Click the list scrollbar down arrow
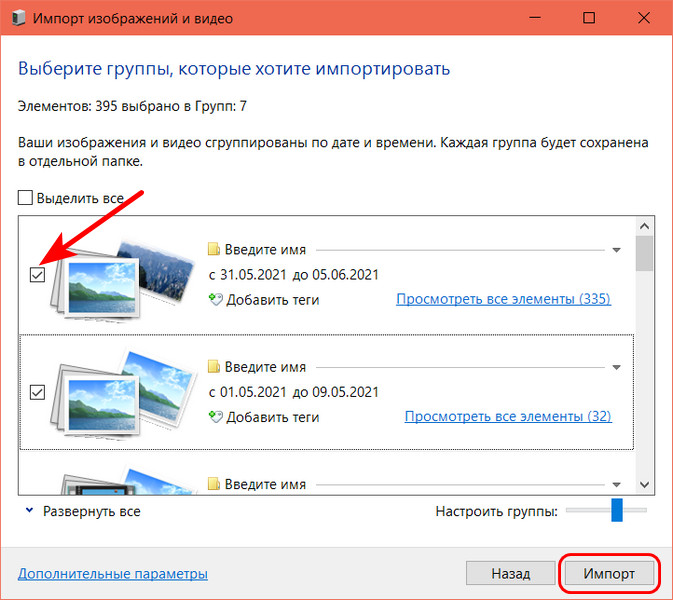Viewport: 673px width, 600px height. coord(644,485)
